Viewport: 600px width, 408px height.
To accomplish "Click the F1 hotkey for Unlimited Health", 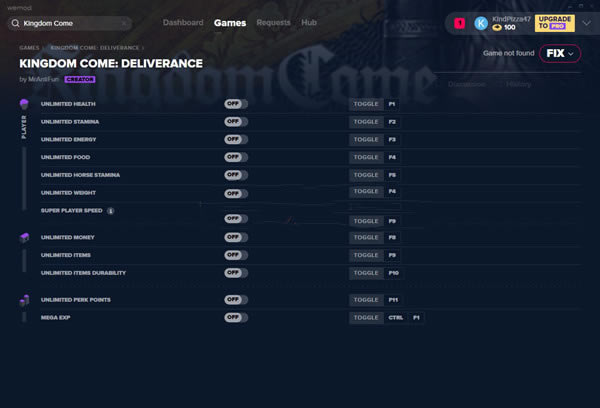I will (x=392, y=104).
